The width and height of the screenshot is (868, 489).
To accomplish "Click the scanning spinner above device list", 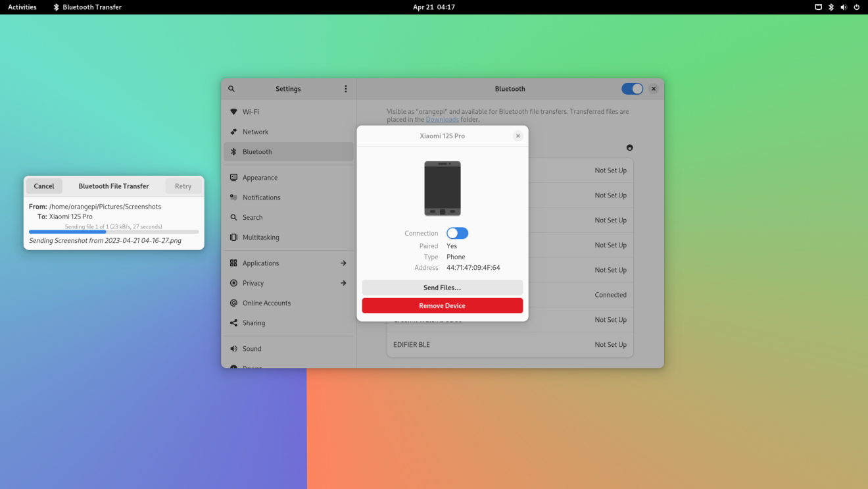I will pyautogui.click(x=629, y=147).
